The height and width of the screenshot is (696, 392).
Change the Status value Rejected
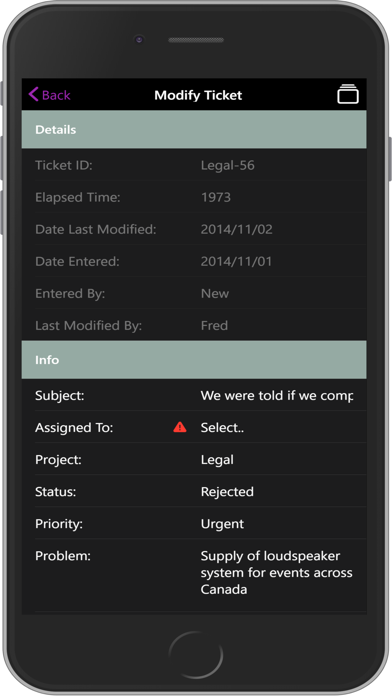pyautogui.click(x=227, y=492)
